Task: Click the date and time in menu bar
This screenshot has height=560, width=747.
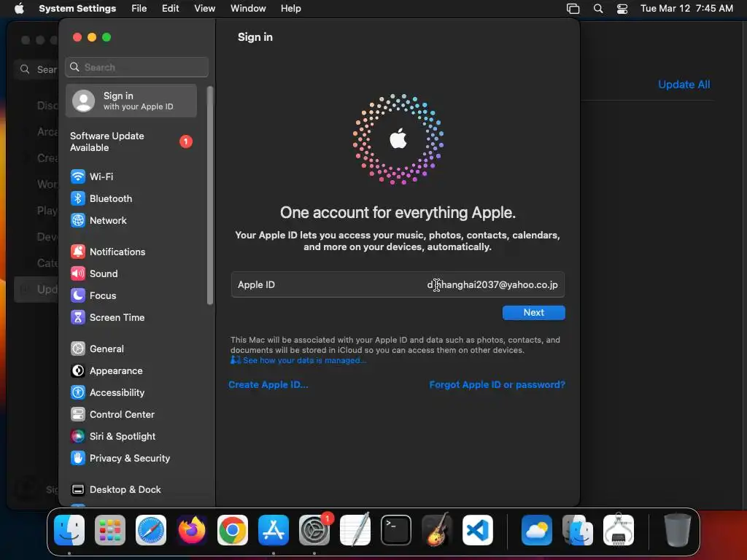Action: pos(686,9)
